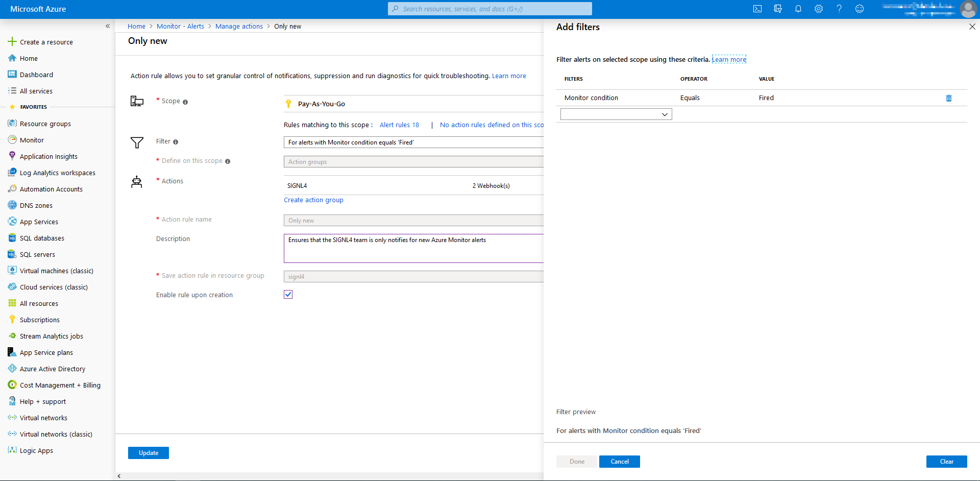
Task: Click the Log Analytics workspaces icon
Action: pyautogui.click(x=12, y=173)
